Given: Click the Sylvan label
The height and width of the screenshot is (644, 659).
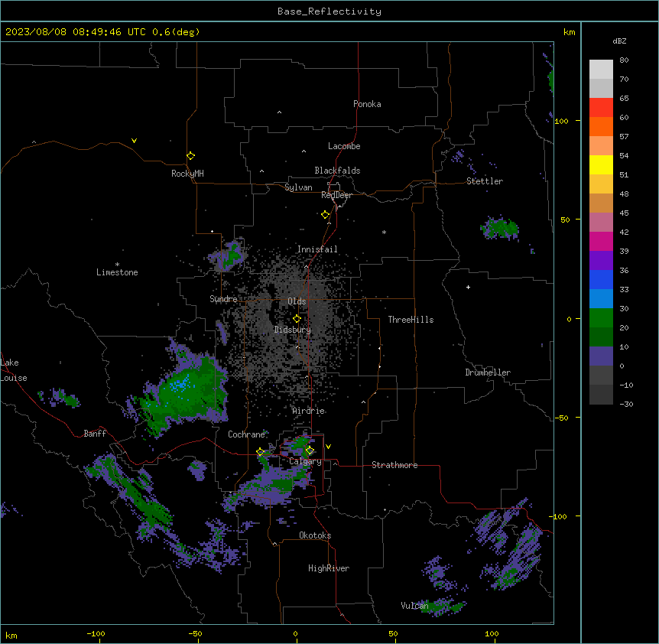Looking at the screenshot, I should click(298, 187).
